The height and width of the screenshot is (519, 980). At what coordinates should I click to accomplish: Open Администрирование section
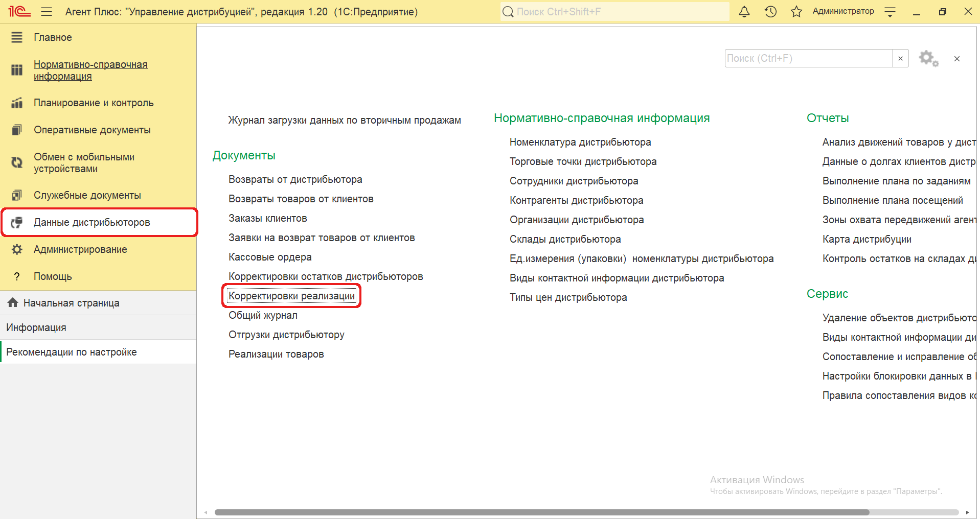[x=98, y=249]
